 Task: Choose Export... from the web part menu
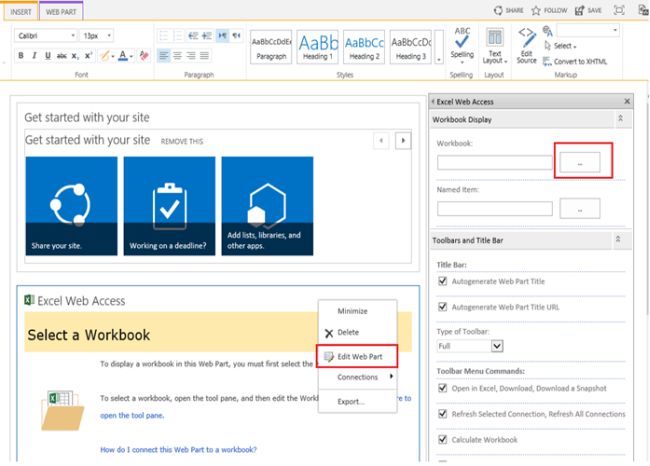[x=351, y=402]
